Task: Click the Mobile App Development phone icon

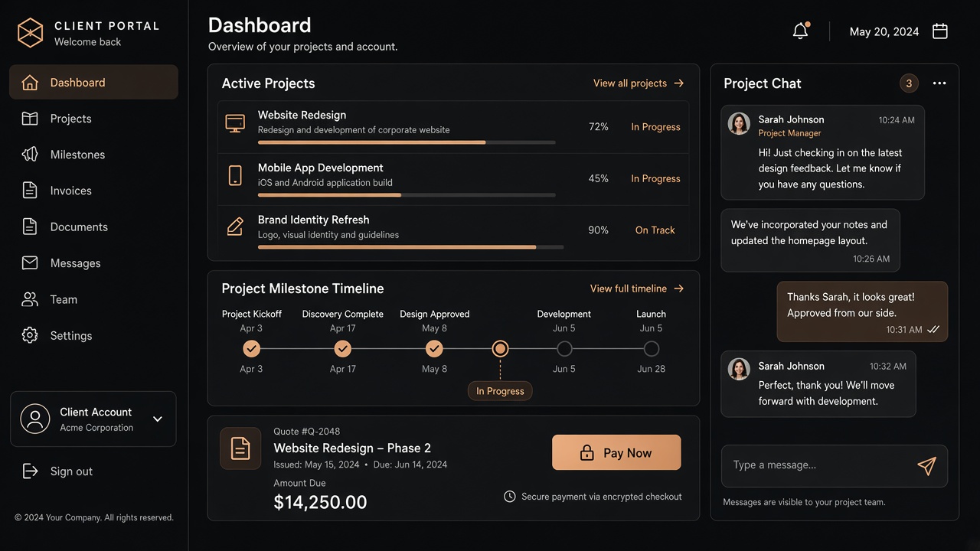Action: coord(235,175)
